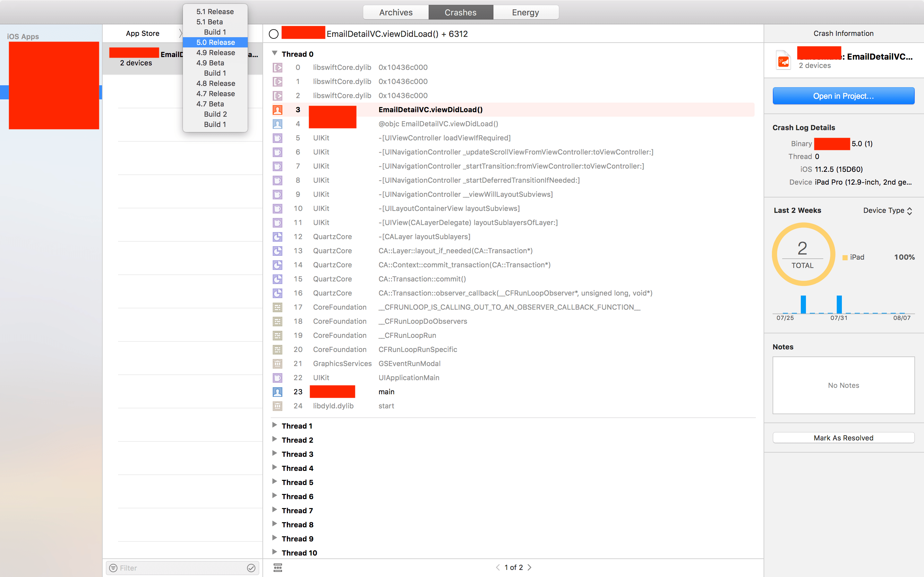The image size is (924, 577).
Task: Click the UIKit framework icon on frame 5
Action: click(x=278, y=138)
